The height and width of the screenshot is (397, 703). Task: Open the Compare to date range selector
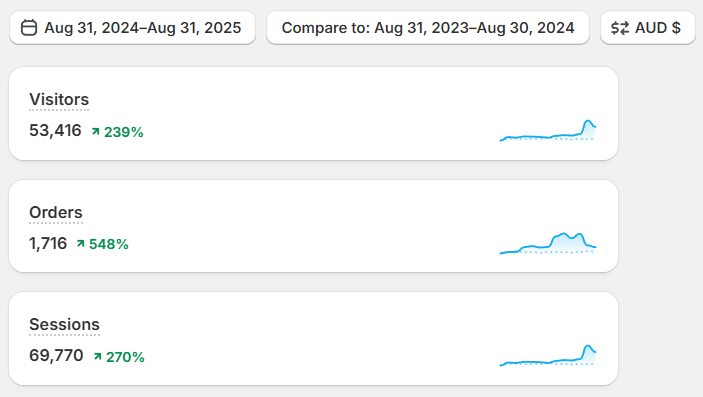click(x=428, y=28)
